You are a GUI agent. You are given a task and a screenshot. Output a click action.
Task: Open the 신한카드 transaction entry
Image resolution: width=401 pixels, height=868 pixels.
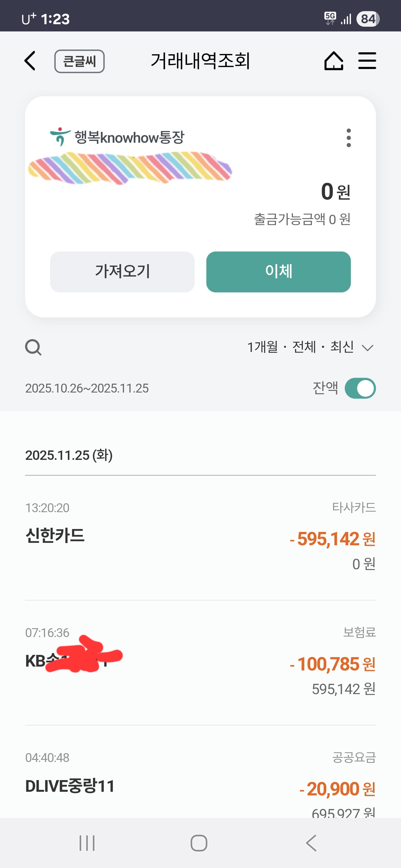coord(200,538)
